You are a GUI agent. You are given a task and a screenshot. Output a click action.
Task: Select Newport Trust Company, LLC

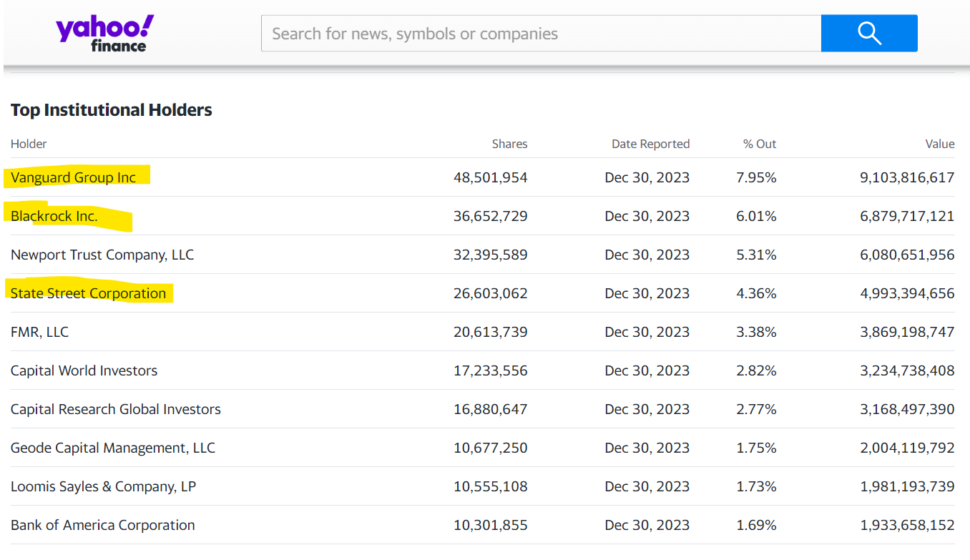click(102, 255)
